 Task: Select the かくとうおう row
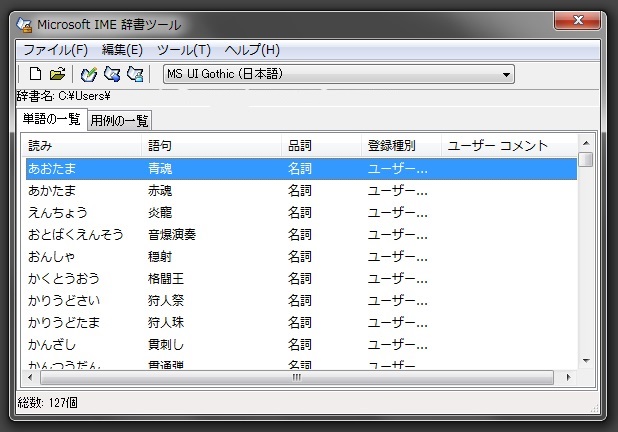pos(301,279)
